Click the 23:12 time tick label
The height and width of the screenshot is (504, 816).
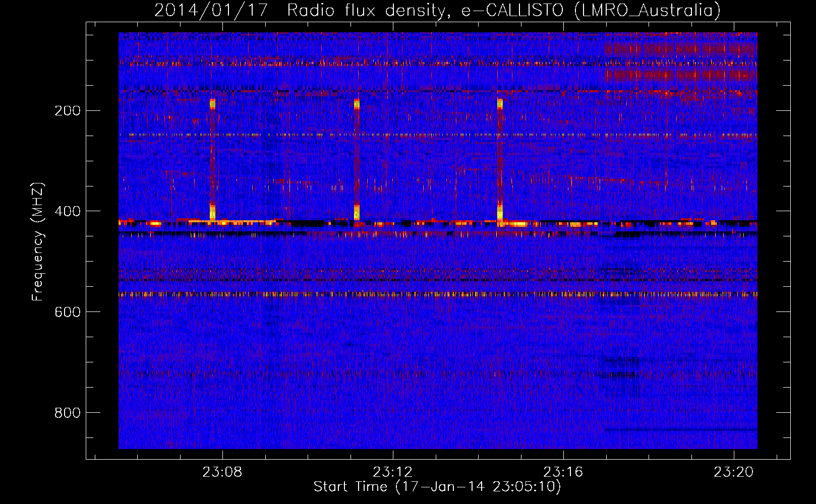tap(392, 472)
